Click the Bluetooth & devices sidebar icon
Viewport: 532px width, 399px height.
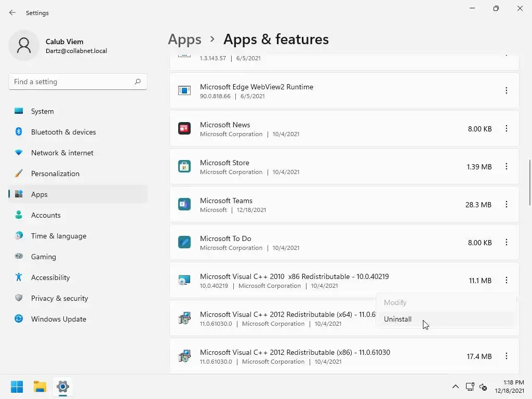[x=19, y=132]
